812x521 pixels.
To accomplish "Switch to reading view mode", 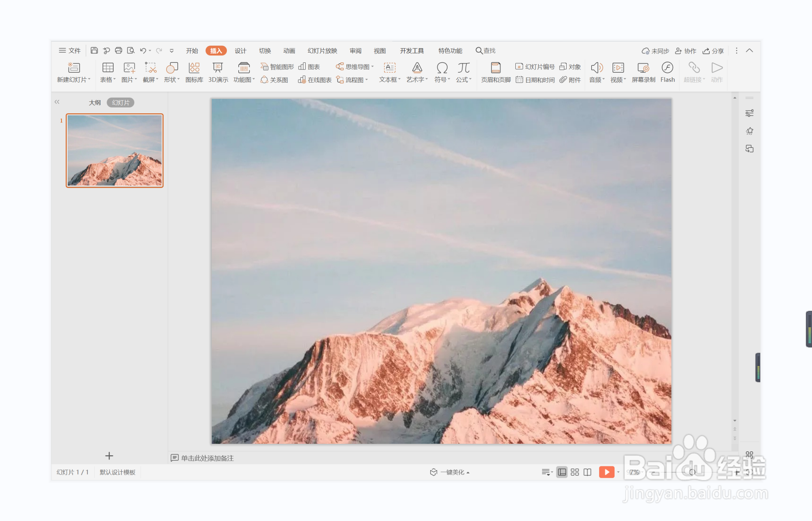I will [587, 472].
